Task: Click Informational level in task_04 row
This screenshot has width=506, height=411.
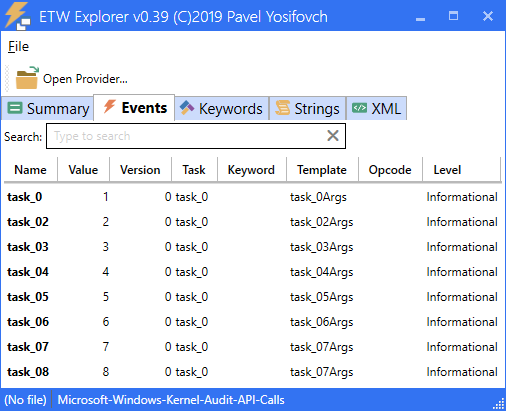Action: pyautogui.click(x=462, y=272)
